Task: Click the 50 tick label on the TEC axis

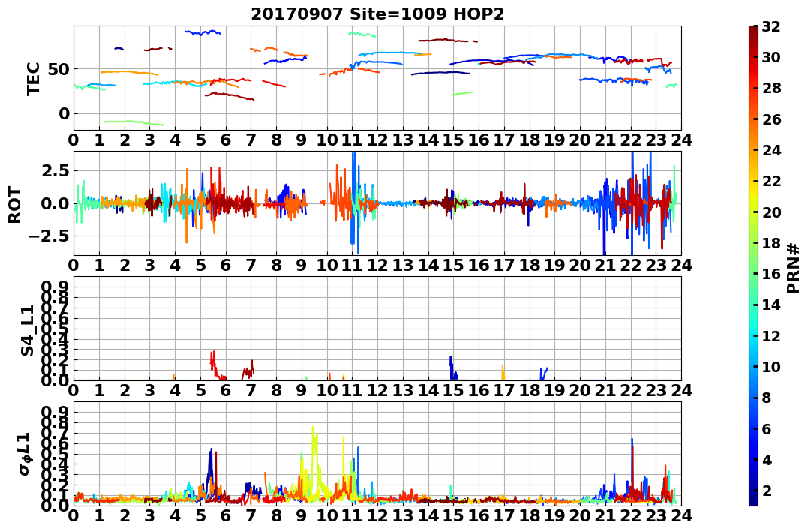Action: [59, 68]
